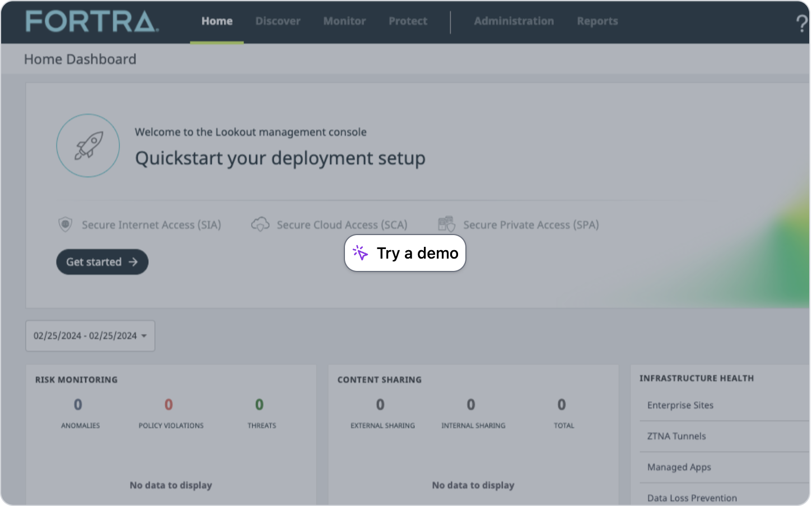The height and width of the screenshot is (506, 812).
Task: Select Secure Cloud Access (SCA) label
Action: tap(342, 225)
